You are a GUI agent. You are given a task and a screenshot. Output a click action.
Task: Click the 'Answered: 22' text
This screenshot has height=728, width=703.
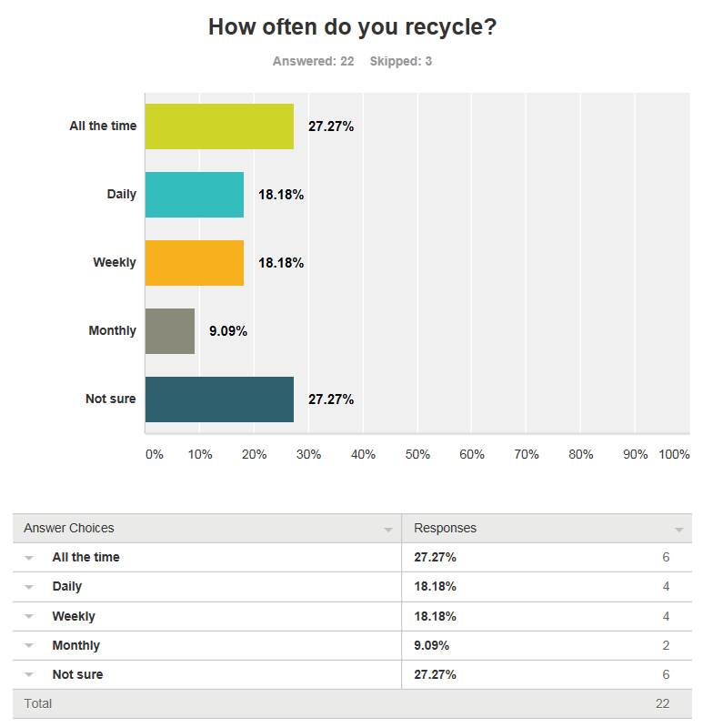point(313,62)
